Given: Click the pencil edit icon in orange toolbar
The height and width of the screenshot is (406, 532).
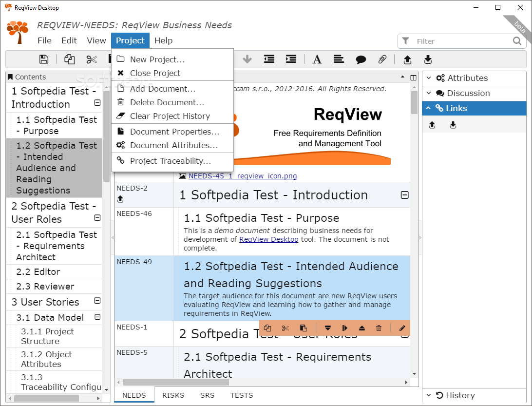Looking at the screenshot, I should coord(402,328).
